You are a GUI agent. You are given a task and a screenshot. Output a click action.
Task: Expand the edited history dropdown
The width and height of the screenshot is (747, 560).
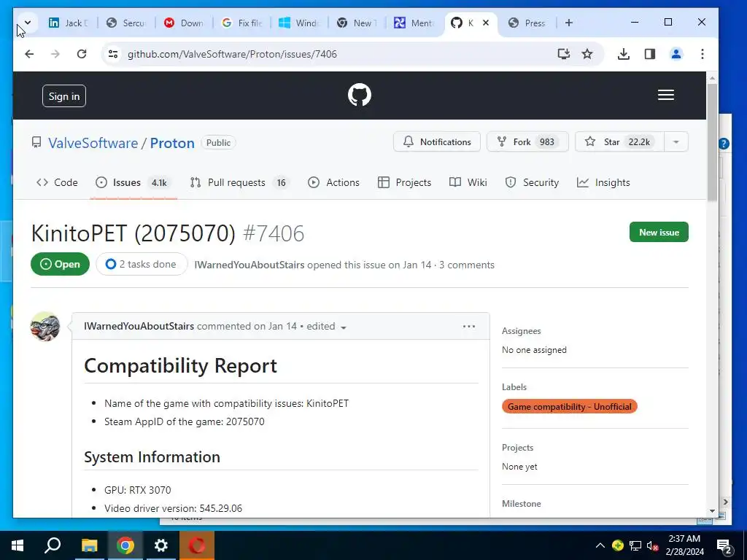pos(326,326)
